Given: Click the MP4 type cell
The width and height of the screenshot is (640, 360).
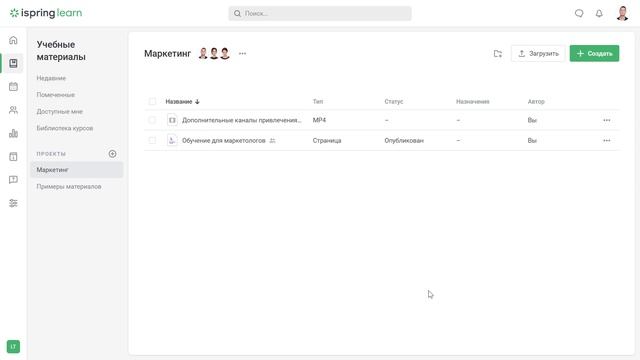Looking at the screenshot, I should (x=319, y=120).
